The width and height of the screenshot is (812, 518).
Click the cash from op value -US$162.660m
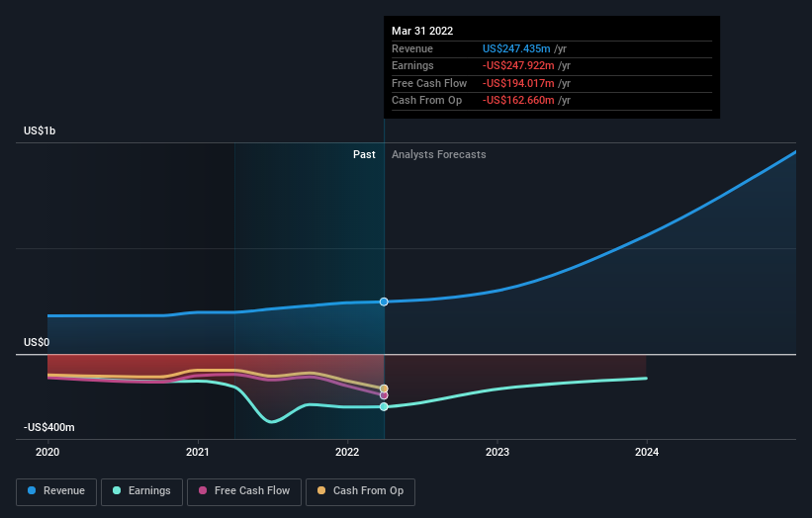tap(518, 101)
